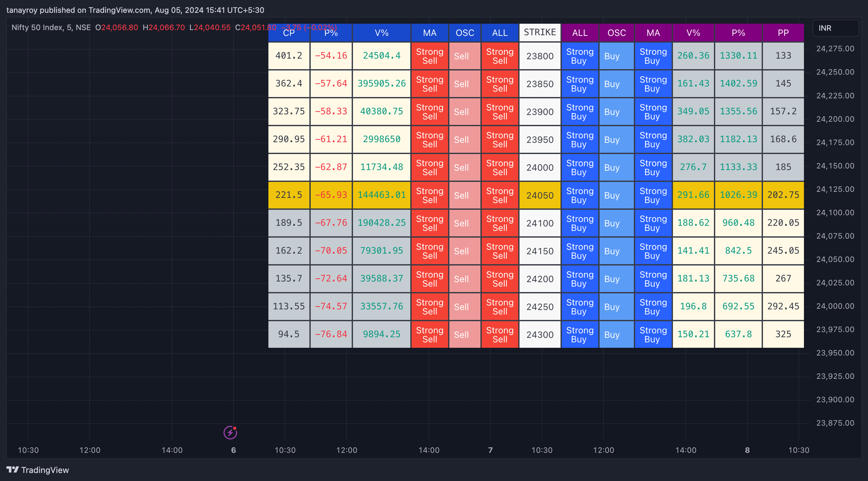Screen dimensions: 868x481
Task: Click put V% value 382.03
Action: pos(693,139)
